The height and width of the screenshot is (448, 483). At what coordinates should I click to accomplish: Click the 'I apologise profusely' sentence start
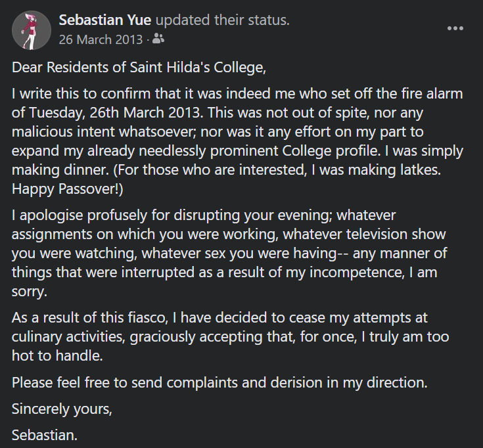click(x=80, y=215)
